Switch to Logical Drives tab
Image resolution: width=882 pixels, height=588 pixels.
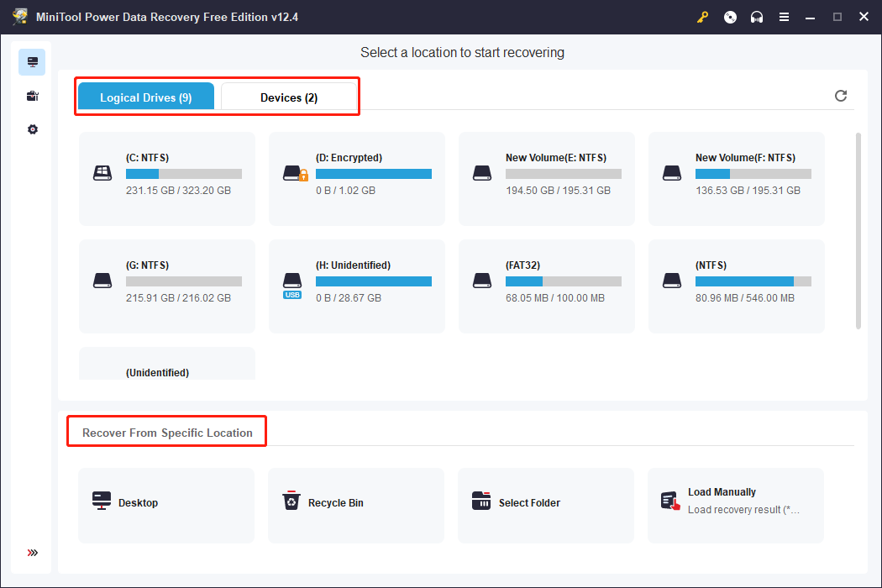[146, 97]
